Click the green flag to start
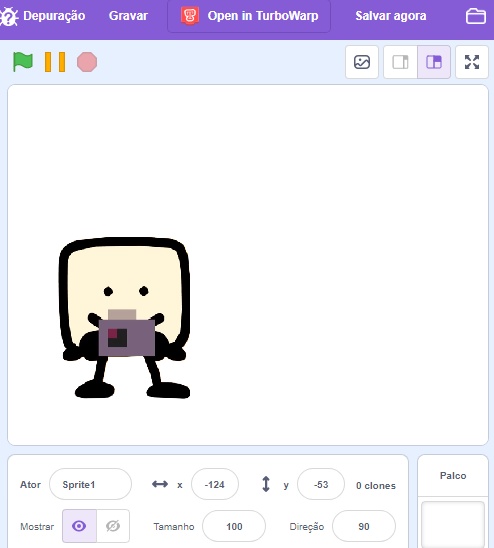The height and width of the screenshot is (548, 494). pos(23,62)
